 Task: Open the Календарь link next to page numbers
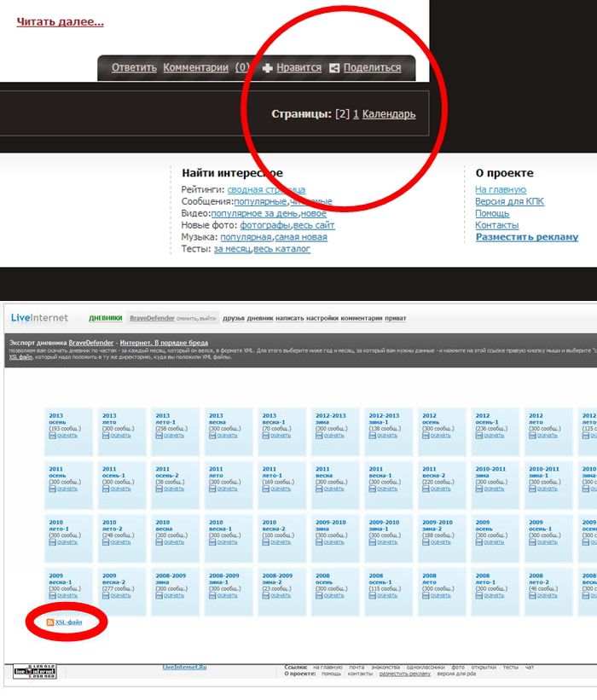click(x=389, y=114)
